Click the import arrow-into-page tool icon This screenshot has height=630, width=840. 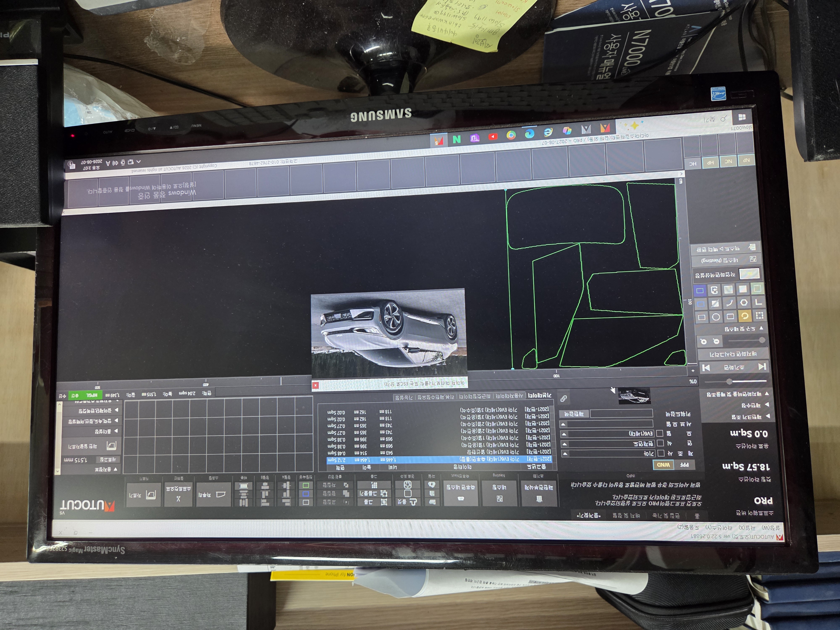pyautogui.click(x=714, y=290)
